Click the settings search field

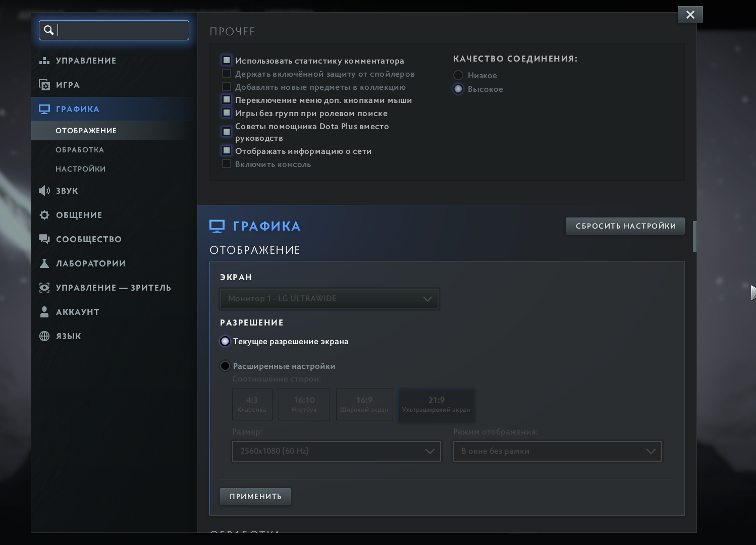[121, 30]
